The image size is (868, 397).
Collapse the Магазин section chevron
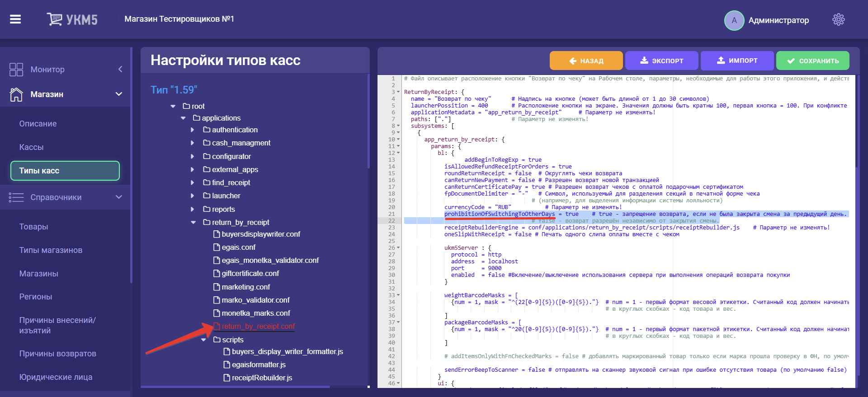[119, 94]
